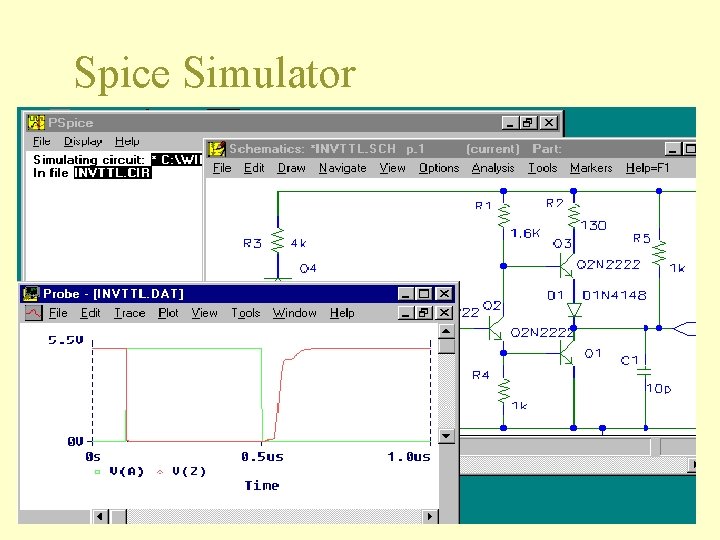Viewport: 720px width, 540px height.
Task: Open the Schematics File menu
Action: click(x=222, y=168)
